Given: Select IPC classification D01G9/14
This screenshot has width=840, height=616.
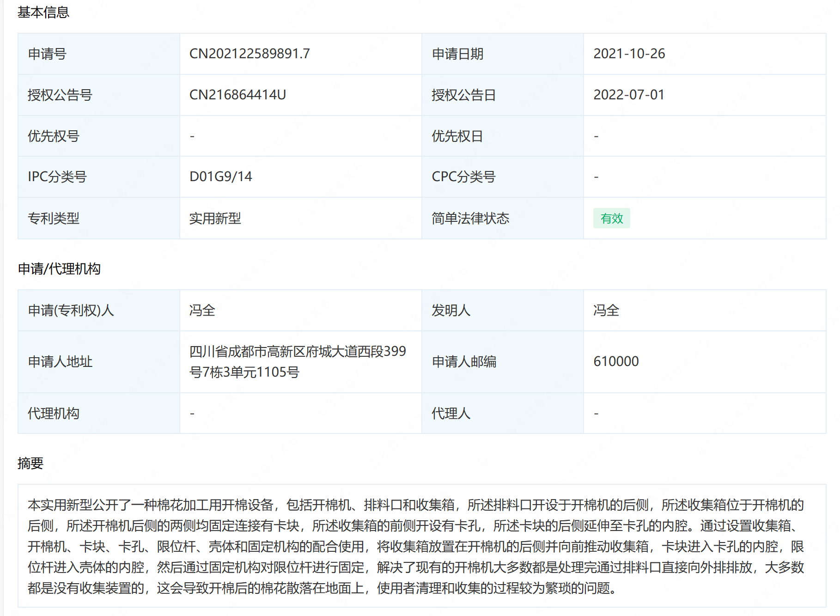Looking at the screenshot, I should [221, 177].
